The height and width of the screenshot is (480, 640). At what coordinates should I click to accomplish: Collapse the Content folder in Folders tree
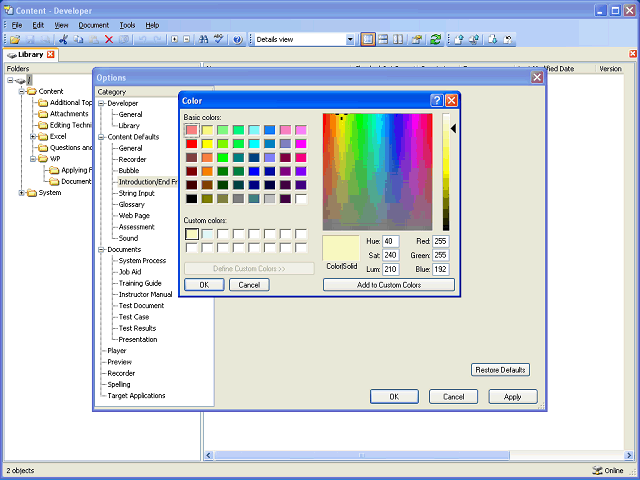point(22,91)
